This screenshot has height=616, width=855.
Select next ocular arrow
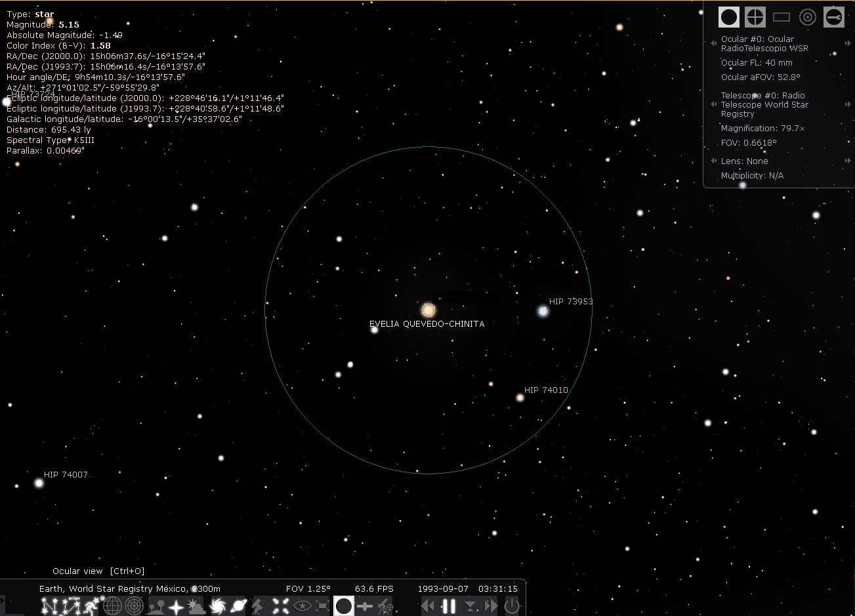tap(848, 44)
